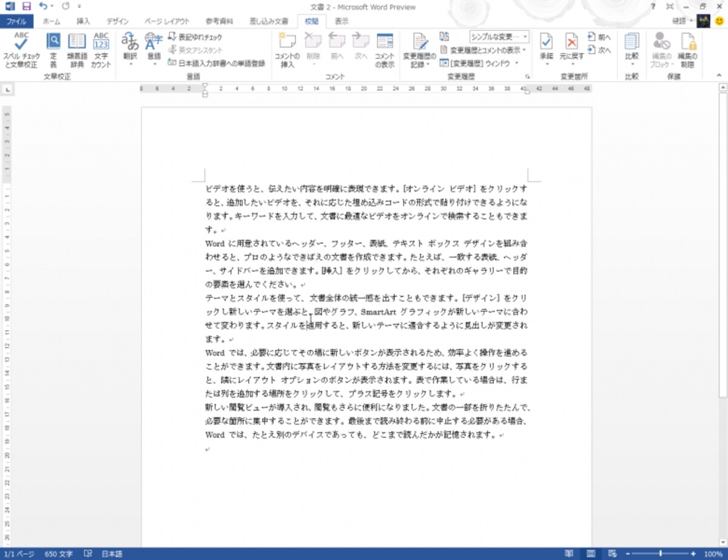Switch to read mode view

[569, 554]
